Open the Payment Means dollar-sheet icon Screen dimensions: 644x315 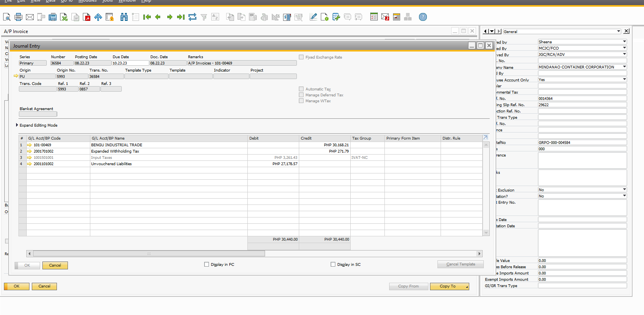point(287,17)
